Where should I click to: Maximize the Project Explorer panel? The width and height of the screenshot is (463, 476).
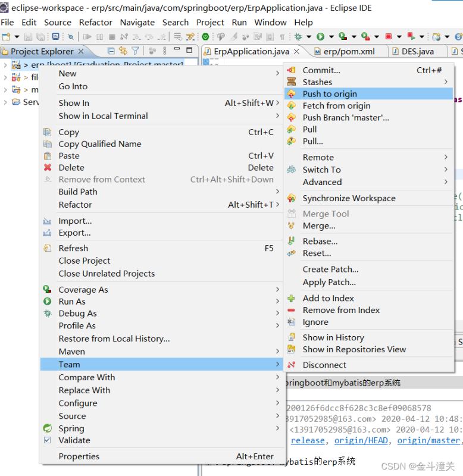189,50
